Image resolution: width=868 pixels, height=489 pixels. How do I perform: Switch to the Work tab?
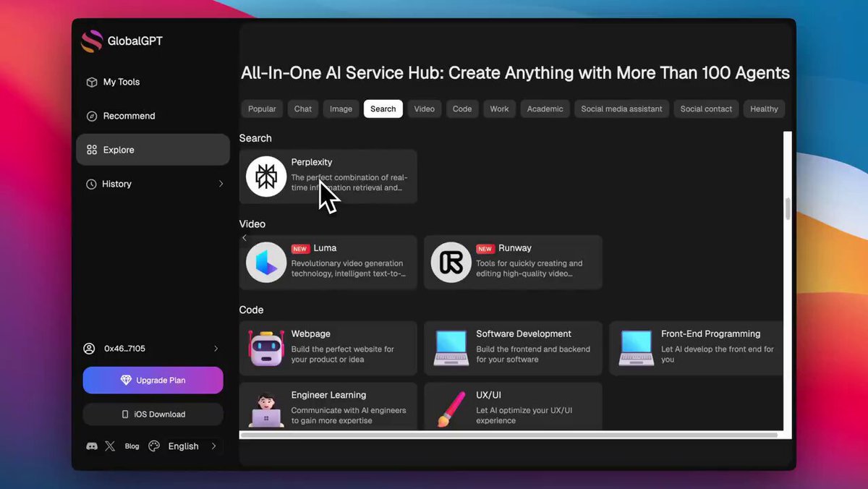tap(500, 109)
